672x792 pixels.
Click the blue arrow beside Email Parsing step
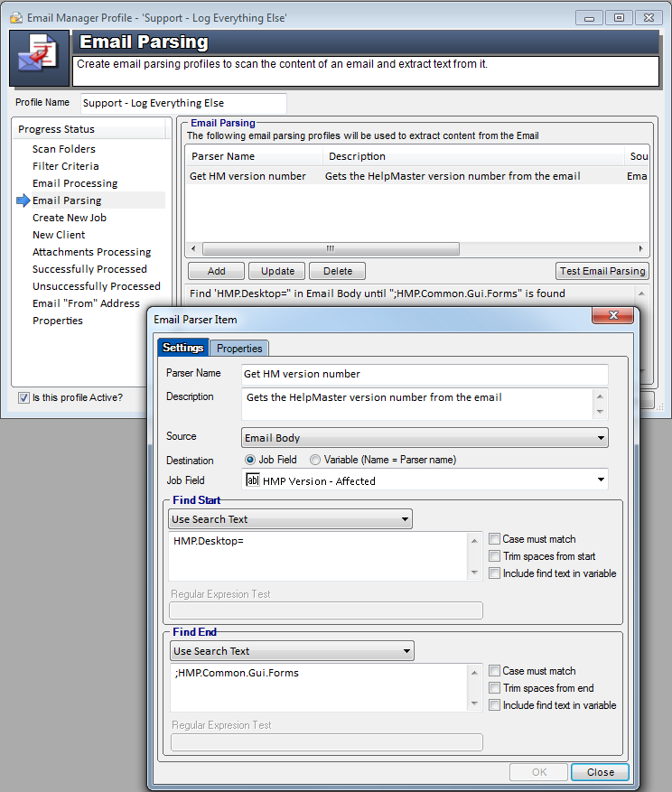click(23, 200)
